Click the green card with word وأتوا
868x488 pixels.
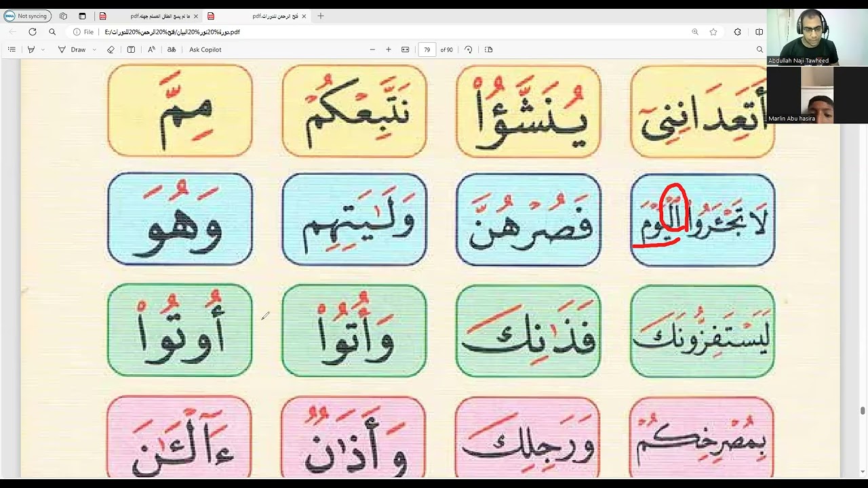click(x=355, y=330)
